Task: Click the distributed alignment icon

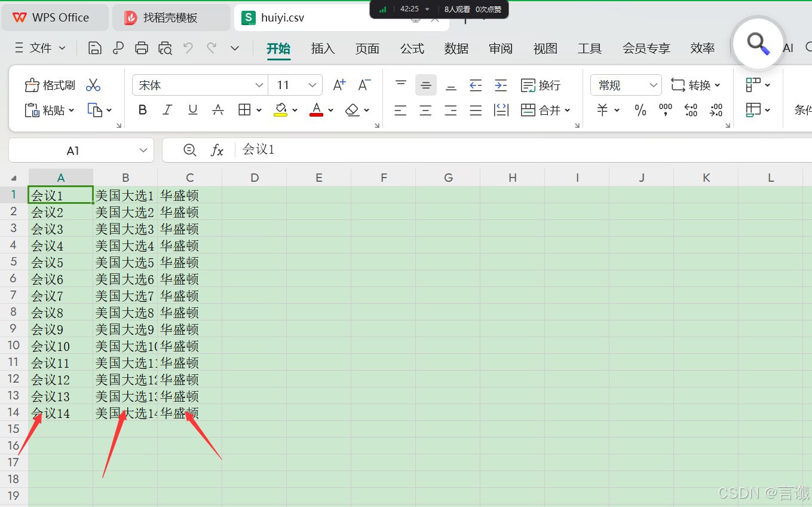Action: (x=501, y=110)
